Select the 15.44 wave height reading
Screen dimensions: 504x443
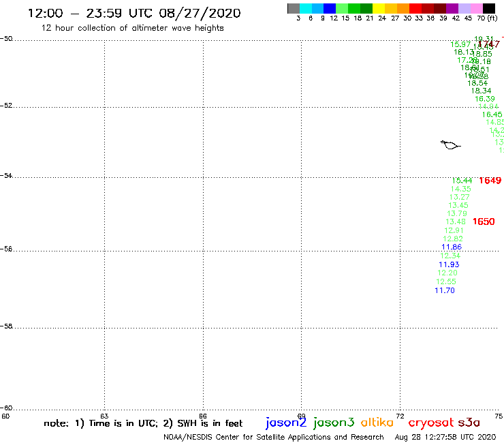tap(462, 181)
